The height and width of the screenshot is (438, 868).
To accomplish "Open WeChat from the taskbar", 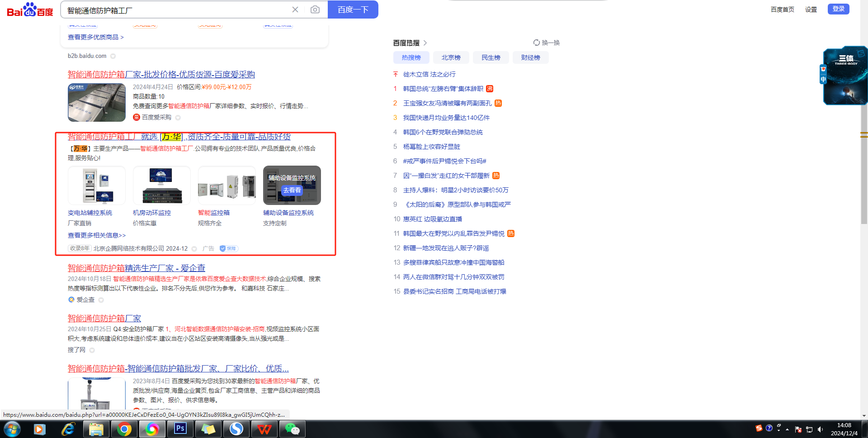I will click(292, 428).
